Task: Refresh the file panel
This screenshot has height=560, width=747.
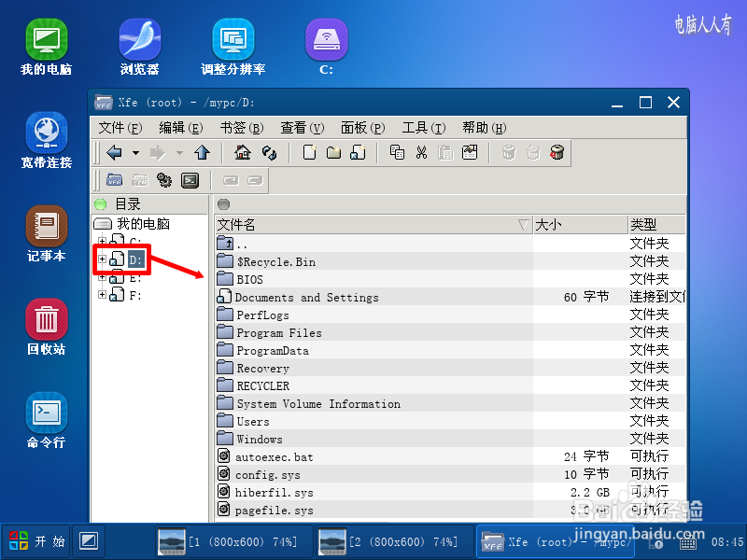Action: coord(269,153)
